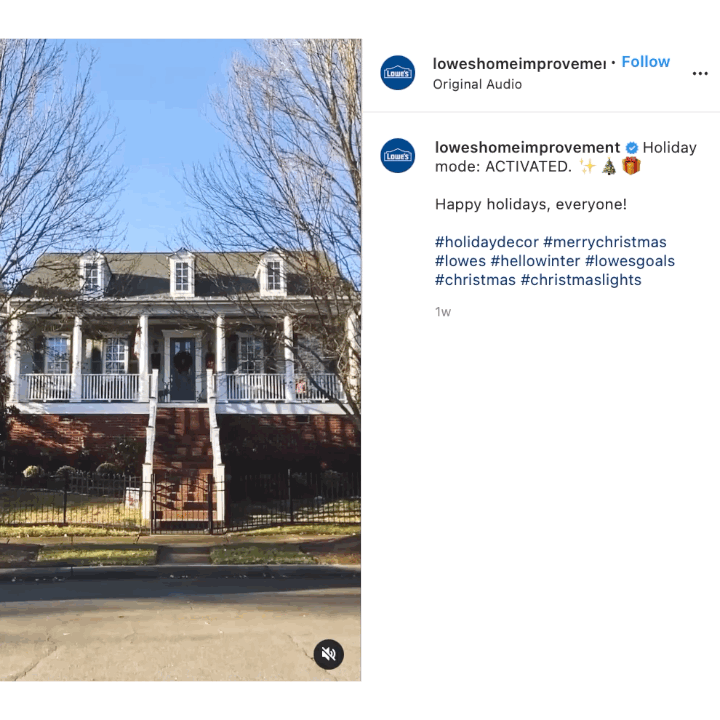This screenshot has width=720, height=720.
Task: Click the 1w post timestamp
Action: click(443, 312)
